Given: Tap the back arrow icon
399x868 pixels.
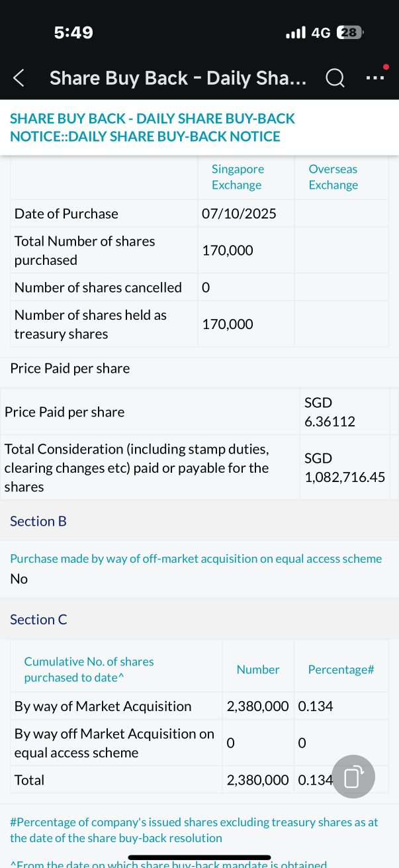Looking at the screenshot, I should 19,78.
